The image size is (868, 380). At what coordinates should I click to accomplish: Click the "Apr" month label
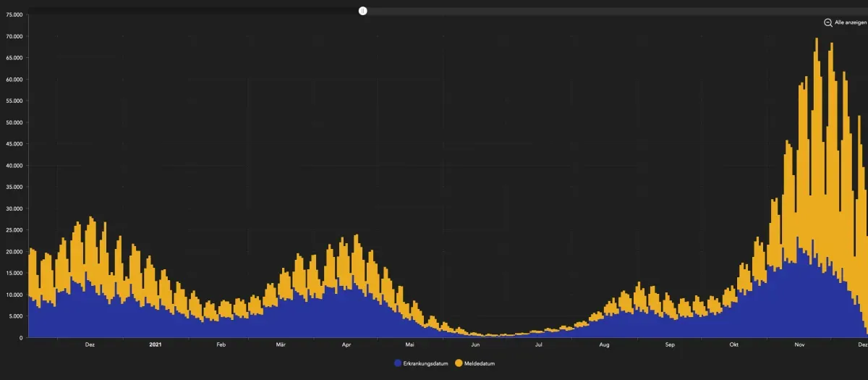coord(346,345)
